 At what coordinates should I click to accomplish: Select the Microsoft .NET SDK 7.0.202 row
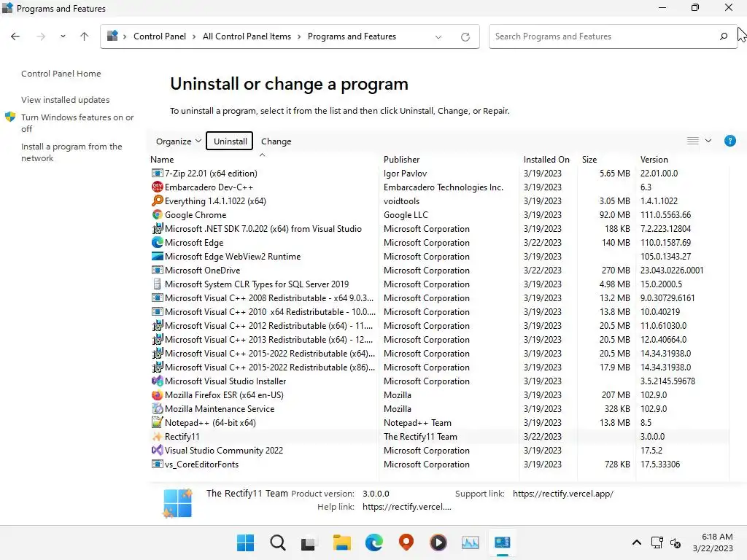point(439,228)
